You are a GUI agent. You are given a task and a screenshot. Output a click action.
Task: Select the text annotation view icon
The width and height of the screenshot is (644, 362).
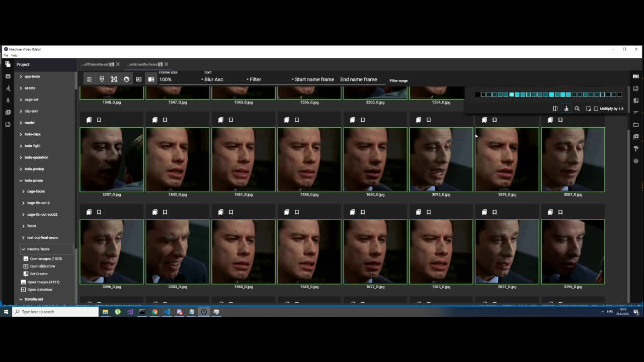[x=114, y=79]
